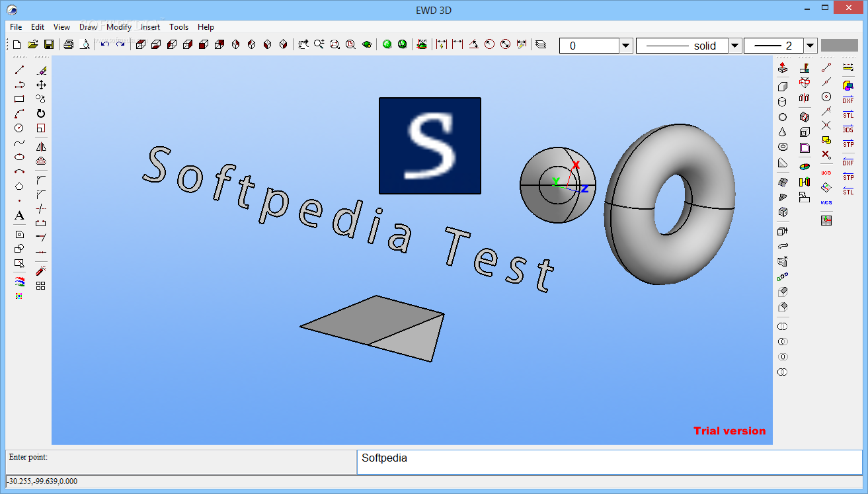
Task: Select the Mirror tool
Action: [x=41, y=147]
